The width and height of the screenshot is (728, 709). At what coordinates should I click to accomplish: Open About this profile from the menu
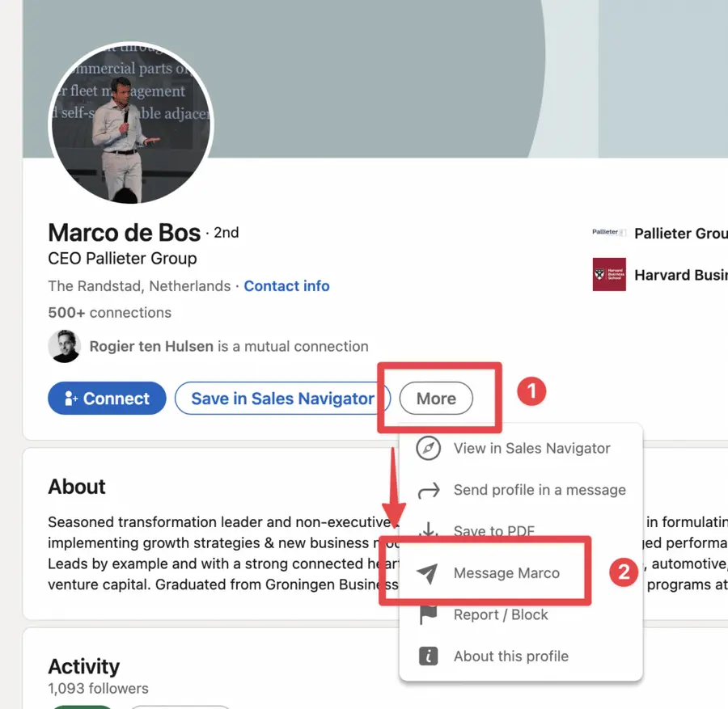click(x=510, y=656)
